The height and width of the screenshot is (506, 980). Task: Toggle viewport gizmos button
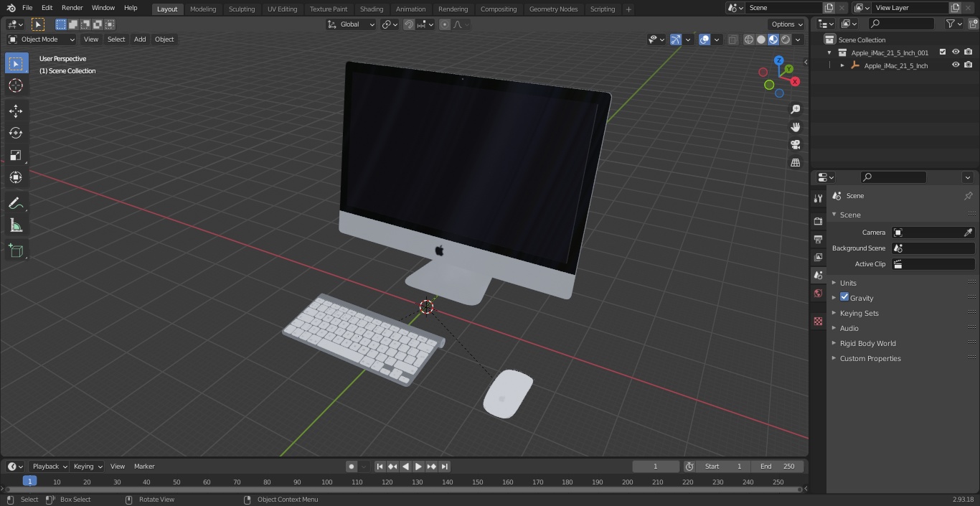coord(676,39)
